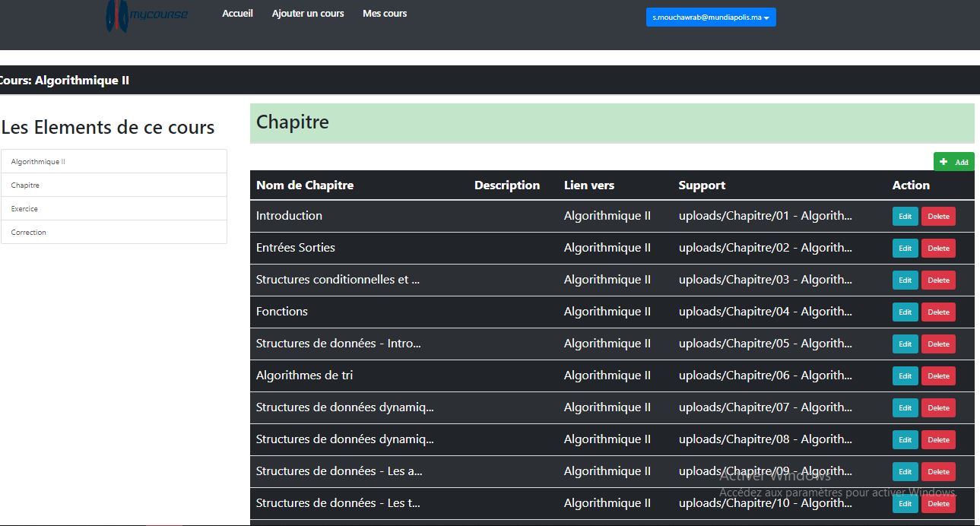The height and width of the screenshot is (526, 980).
Task: Click the Support column header
Action: pyautogui.click(x=702, y=185)
